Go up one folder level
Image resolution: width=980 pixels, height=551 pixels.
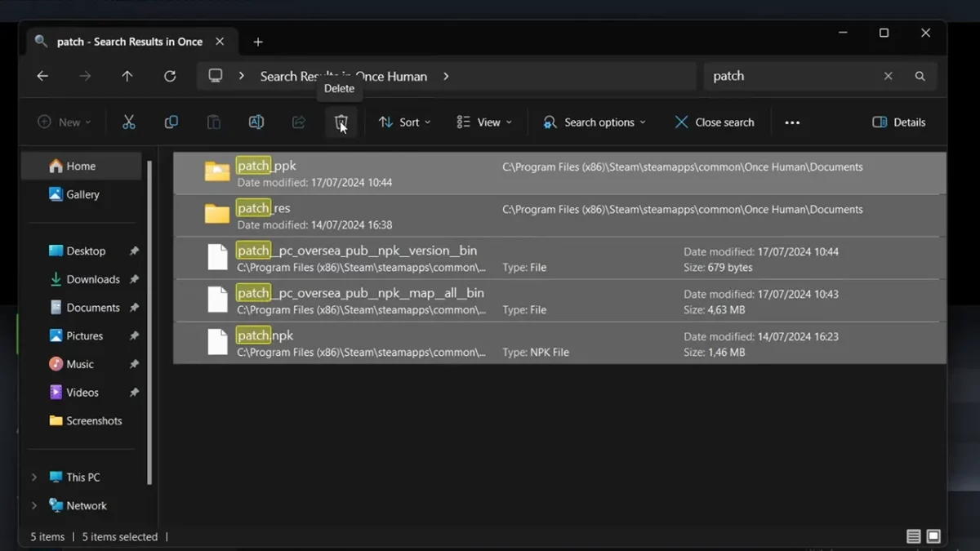pos(127,76)
